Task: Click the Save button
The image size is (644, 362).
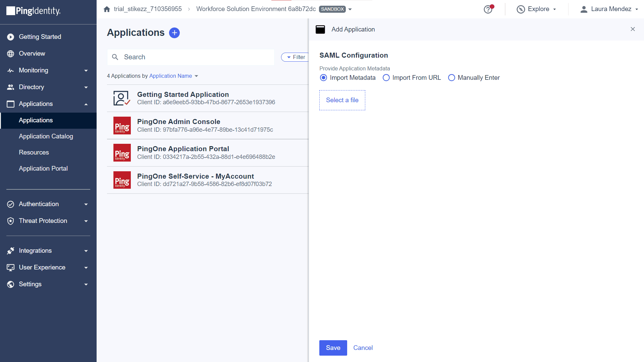Action: [334, 348]
